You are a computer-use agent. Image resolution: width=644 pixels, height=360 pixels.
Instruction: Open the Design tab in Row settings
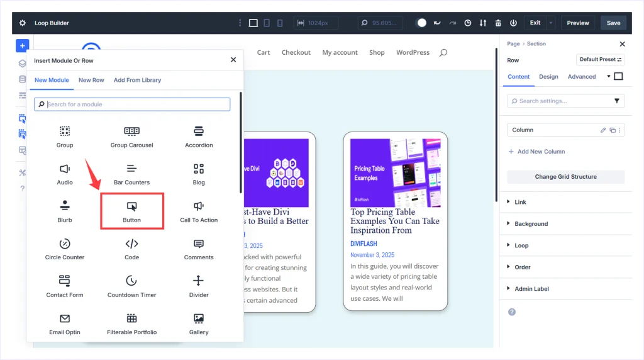point(548,77)
